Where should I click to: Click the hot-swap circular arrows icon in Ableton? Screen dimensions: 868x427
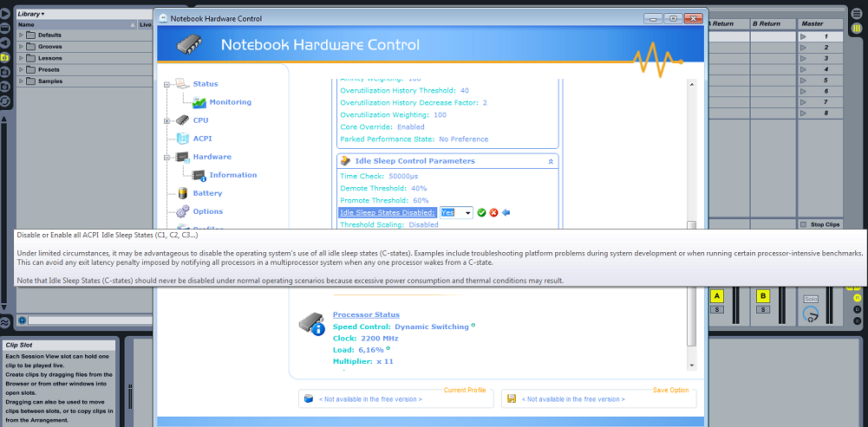tap(5, 101)
